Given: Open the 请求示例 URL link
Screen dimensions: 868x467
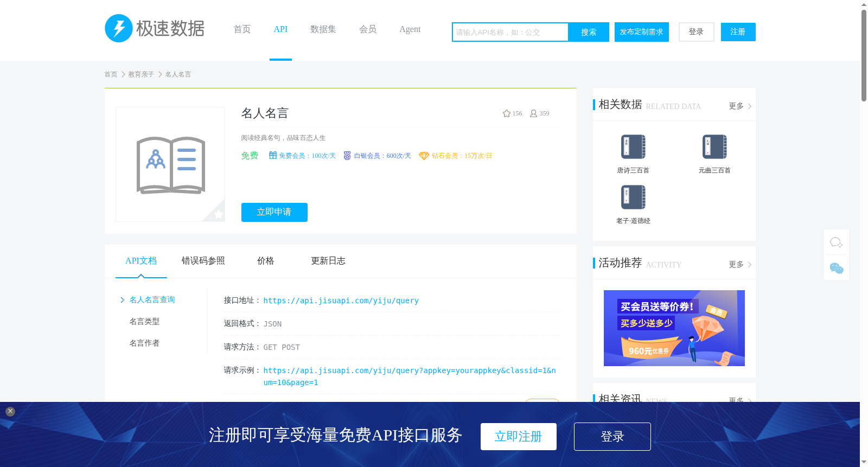Looking at the screenshot, I should [x=410, y=376].
